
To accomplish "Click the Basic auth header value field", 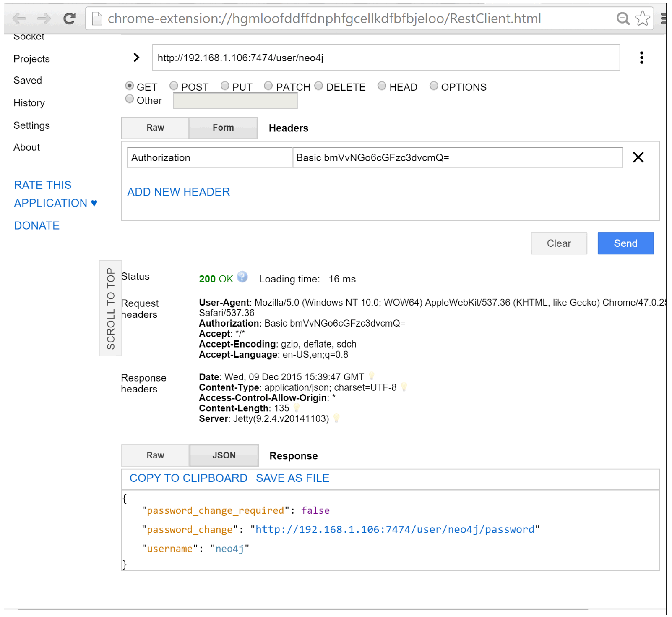I will point(457,157).
